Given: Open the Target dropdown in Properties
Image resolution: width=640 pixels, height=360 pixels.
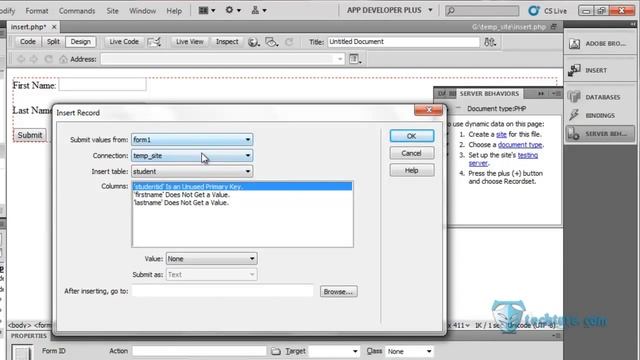Looking at the screenshot, I should click(x=334, y=351).
